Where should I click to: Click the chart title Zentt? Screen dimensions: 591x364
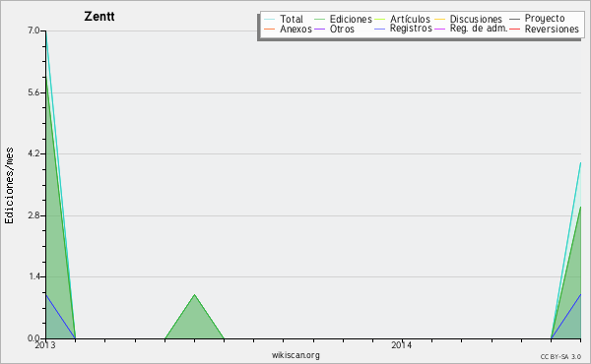point(99,17)
